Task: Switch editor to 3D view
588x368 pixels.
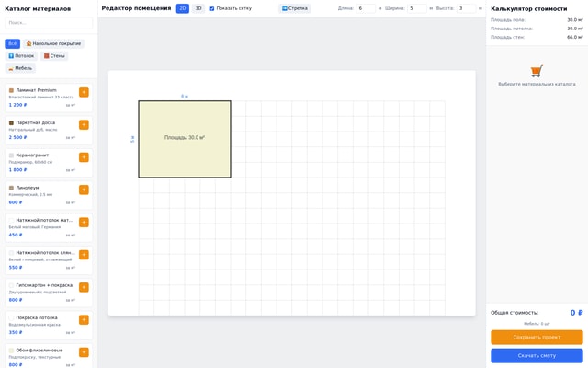Action: pyautogui.click(x=198, y=8)
